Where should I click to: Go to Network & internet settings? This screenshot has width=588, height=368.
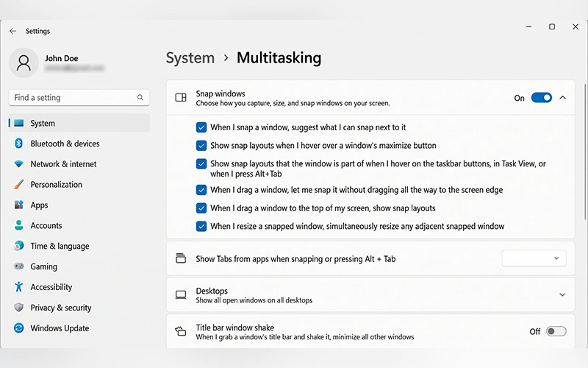(x=79, y=164)
